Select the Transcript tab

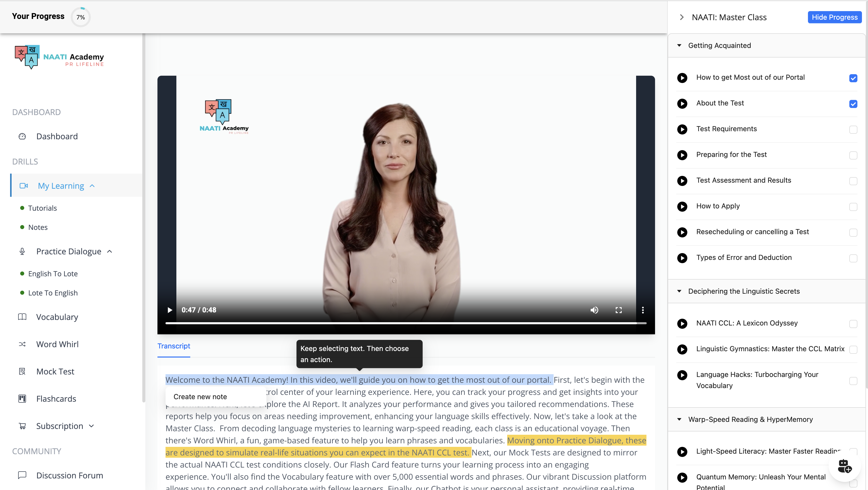pyautogui.click(x=174, y=346)
